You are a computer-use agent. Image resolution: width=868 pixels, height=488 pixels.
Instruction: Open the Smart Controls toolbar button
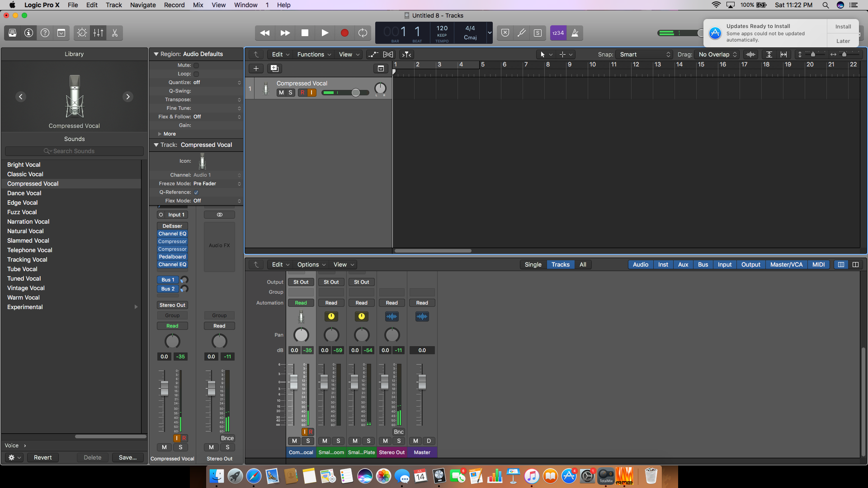[82, 33]
